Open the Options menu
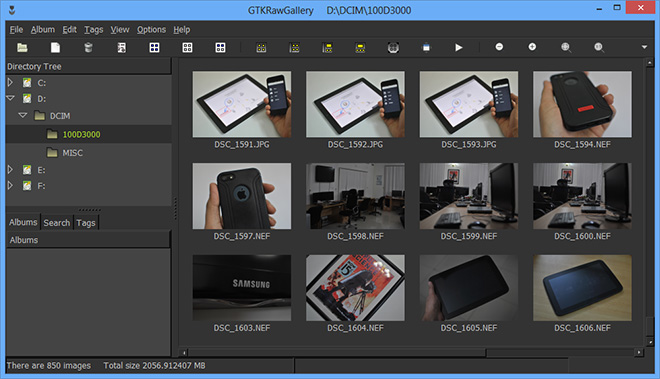This screenshot has height=379, width=660. click(151, 29)
